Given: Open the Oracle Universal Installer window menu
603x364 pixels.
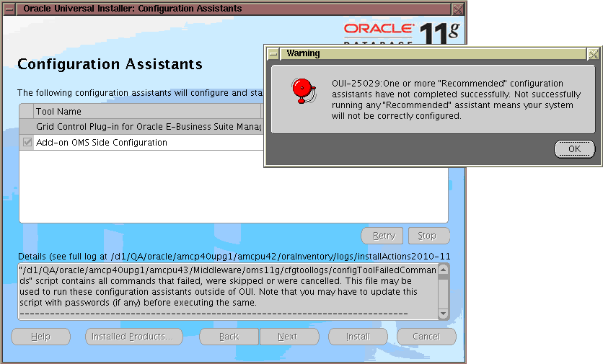Looking at the screenshot, I should [x=9, y=9].
